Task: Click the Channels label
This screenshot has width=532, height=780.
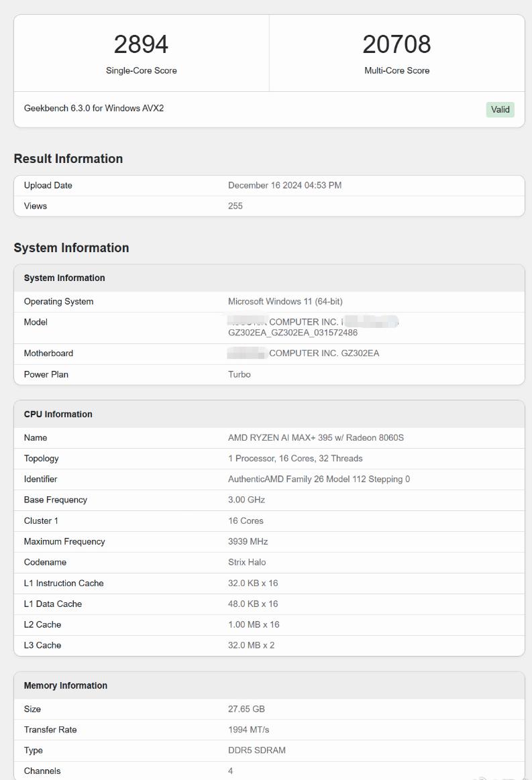Action: pyautogui.click(x=42, y=771)
